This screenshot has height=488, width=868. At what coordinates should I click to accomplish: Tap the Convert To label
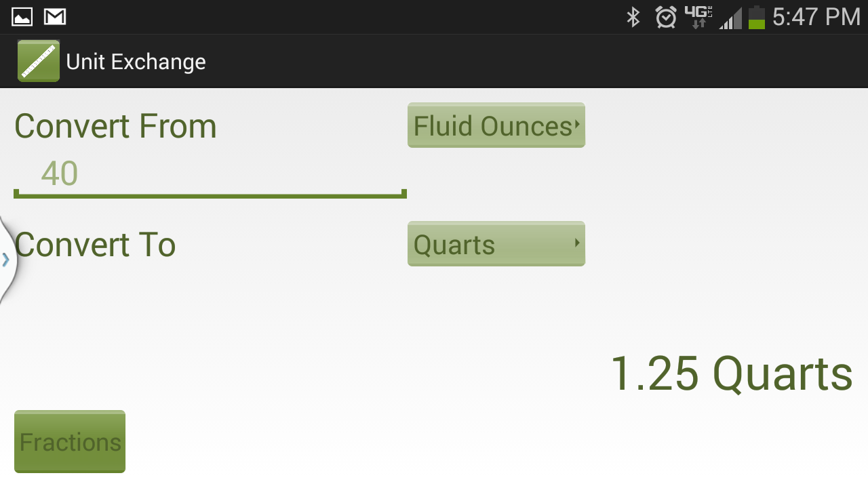tap(95, 245)
